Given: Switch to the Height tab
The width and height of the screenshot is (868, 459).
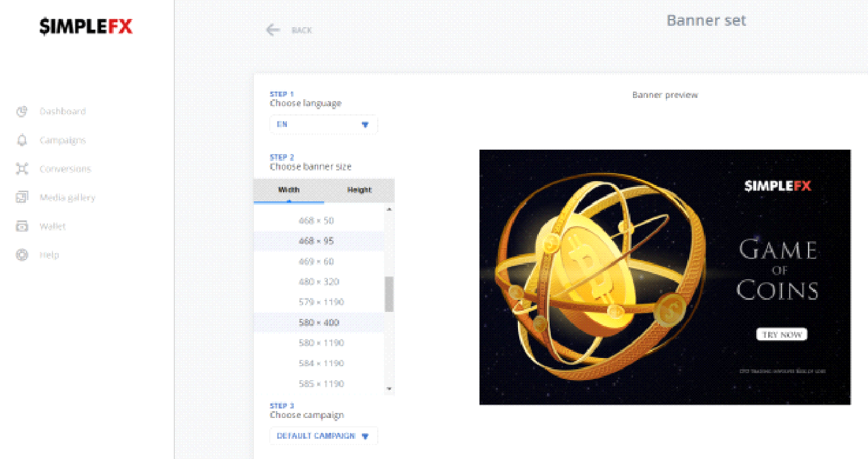Looking at the screenshot, I should coord(360,190).
